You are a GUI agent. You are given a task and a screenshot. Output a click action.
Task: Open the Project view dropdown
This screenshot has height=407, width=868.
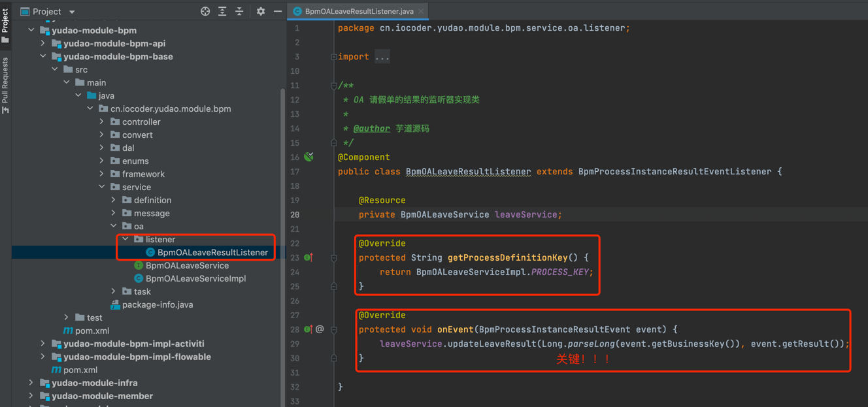click(x=72, y=12)
